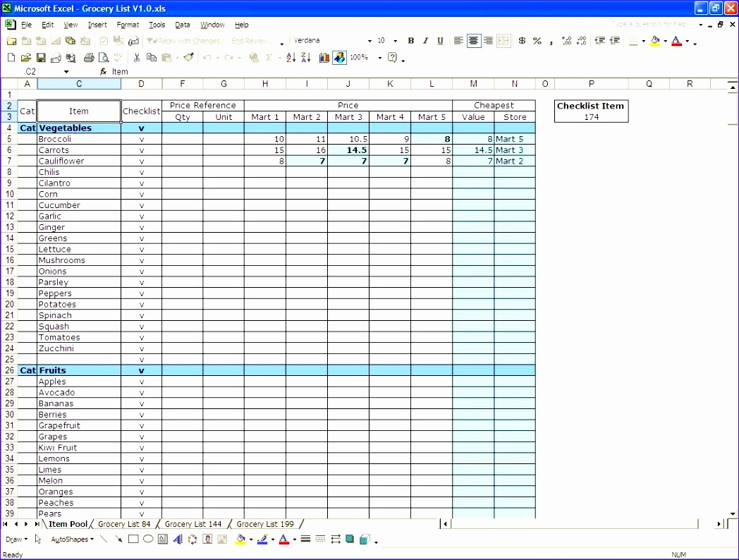The height and width of the screenshot is (560, 739).
Task: Sort ascending A to Z
Action: coord(291,58)
